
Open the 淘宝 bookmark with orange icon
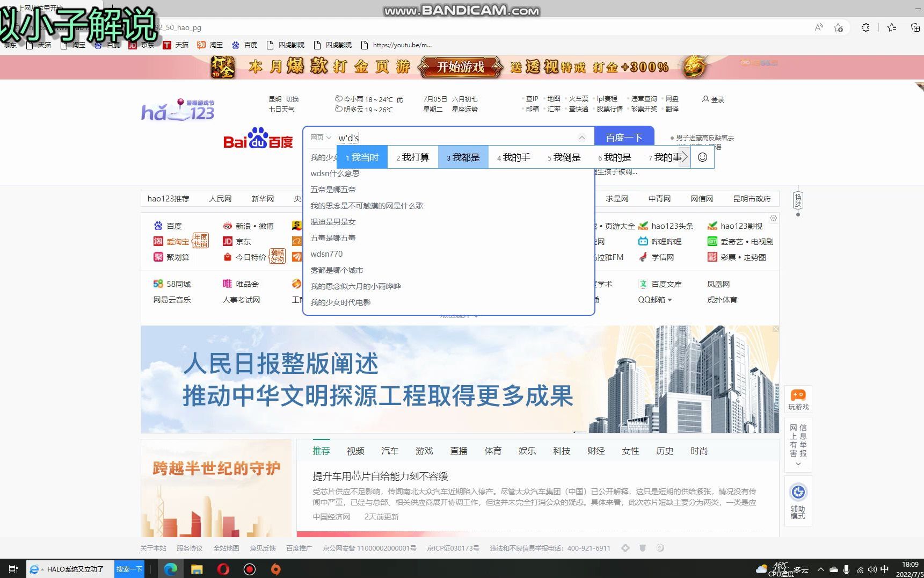(210, 45)
